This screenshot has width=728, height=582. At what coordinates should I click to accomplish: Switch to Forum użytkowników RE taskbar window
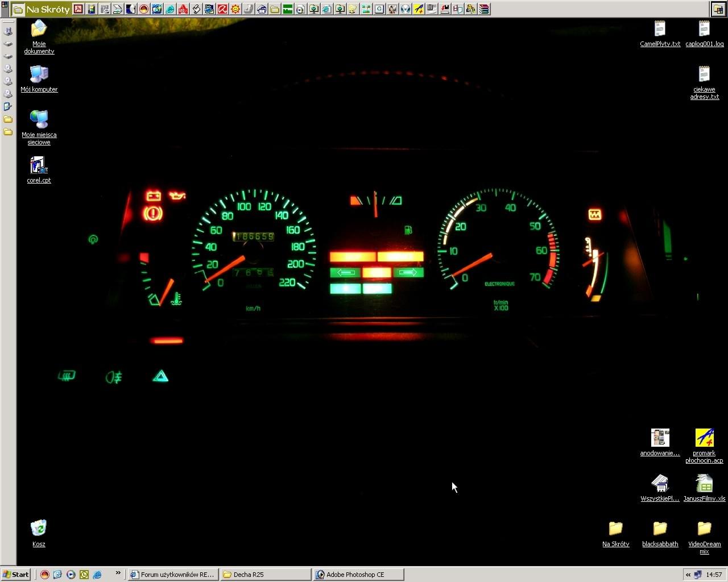coord(172,575)
